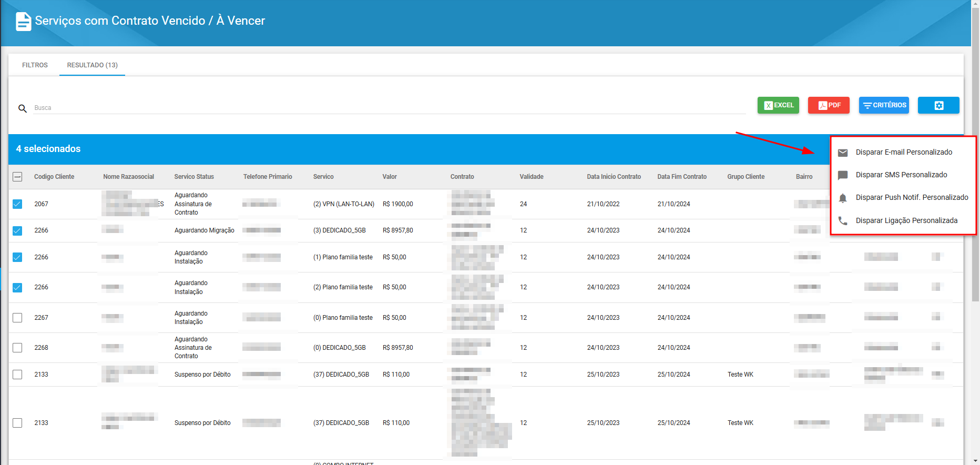Click the Aguardando Migração status cell
The image size is (980, 465).
coord(205,230)
